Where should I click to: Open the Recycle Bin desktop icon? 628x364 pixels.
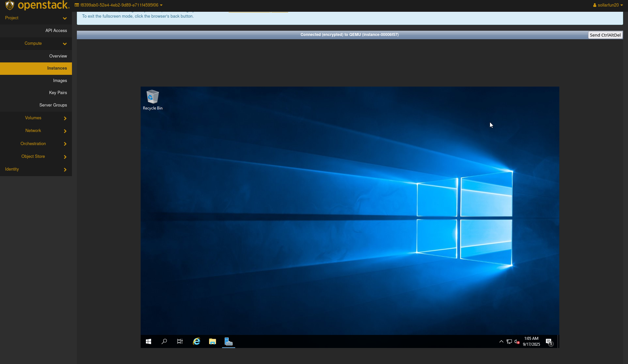tap(152, 100)
